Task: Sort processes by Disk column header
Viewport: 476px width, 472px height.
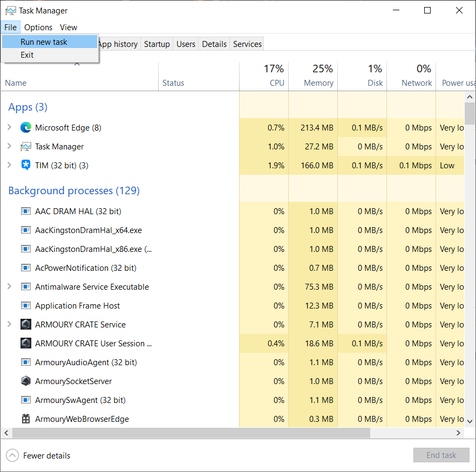Action: [362, 76]
